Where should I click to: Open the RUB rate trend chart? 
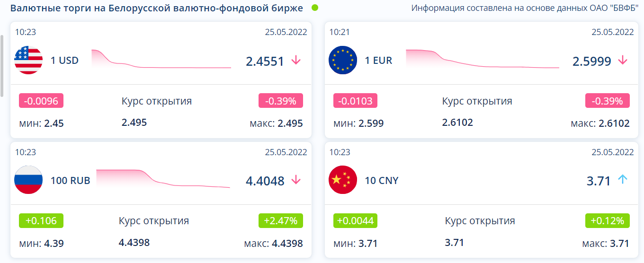pos(163,179)
